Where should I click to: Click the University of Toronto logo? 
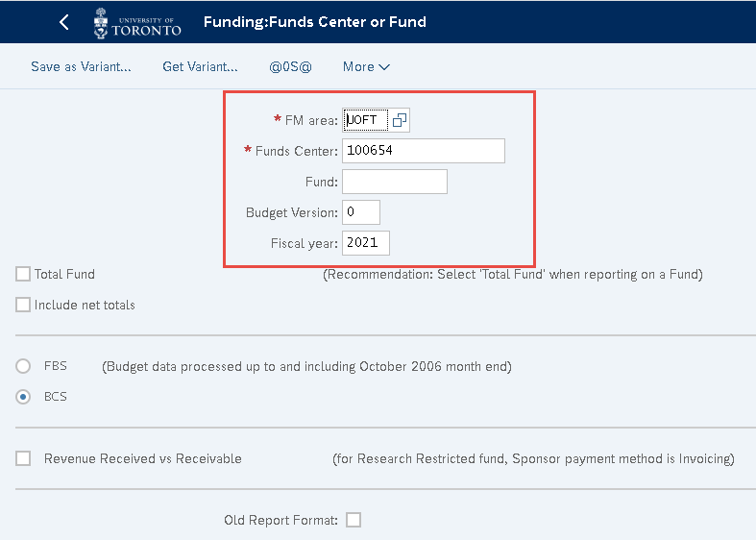tap(137, 23)
